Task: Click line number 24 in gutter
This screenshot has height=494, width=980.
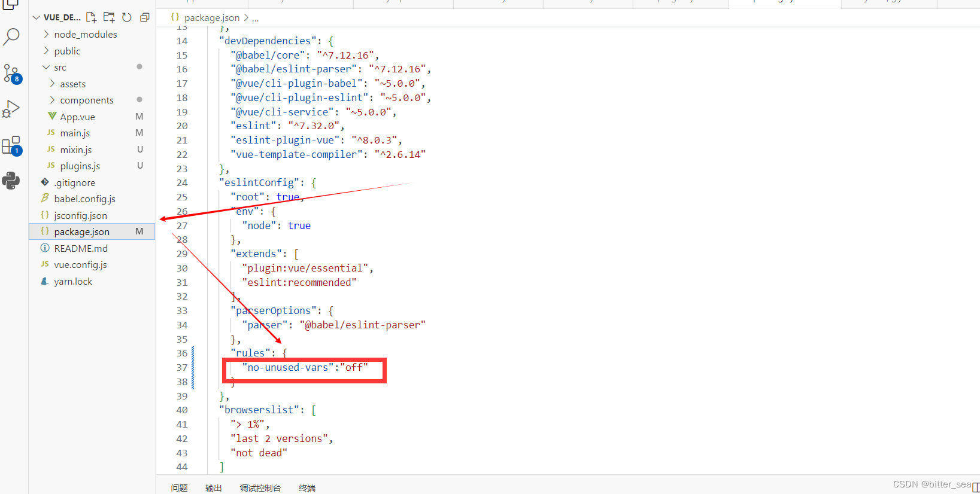Action: click(182, 182)
